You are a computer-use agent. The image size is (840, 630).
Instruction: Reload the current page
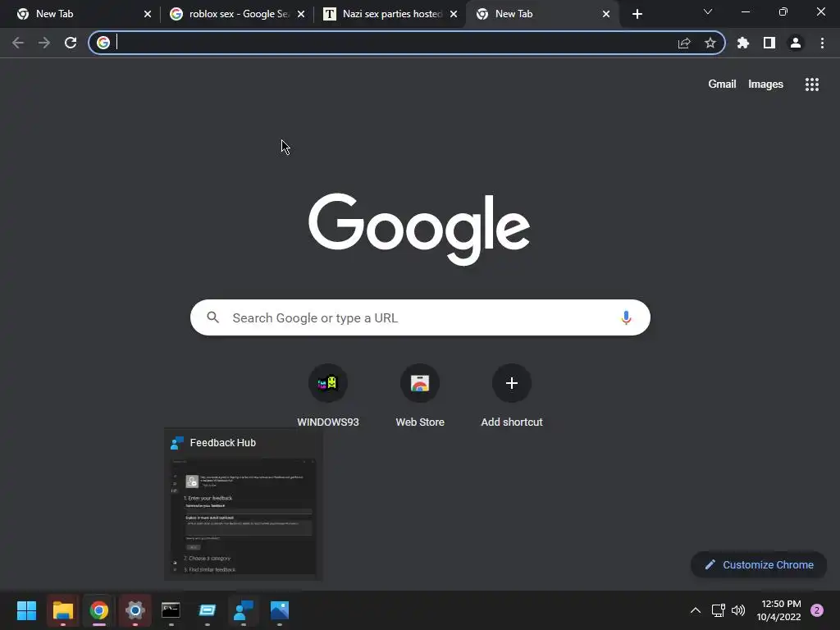[x=71, y=43]
